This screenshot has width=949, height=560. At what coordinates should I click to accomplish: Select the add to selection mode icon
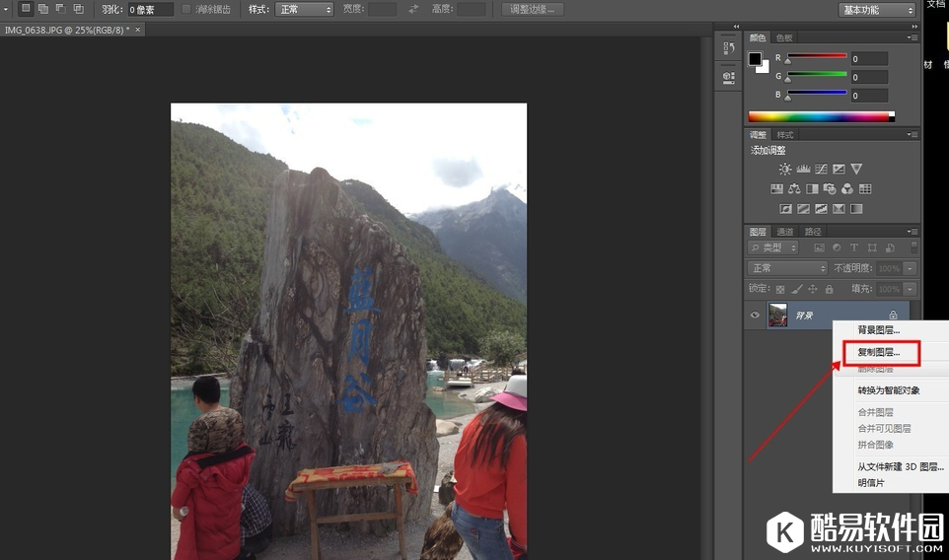coord(42,9)
